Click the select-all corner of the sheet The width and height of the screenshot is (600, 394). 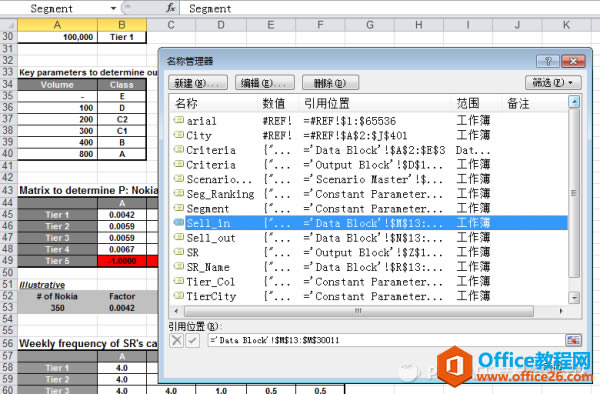[x=8, y=25]
